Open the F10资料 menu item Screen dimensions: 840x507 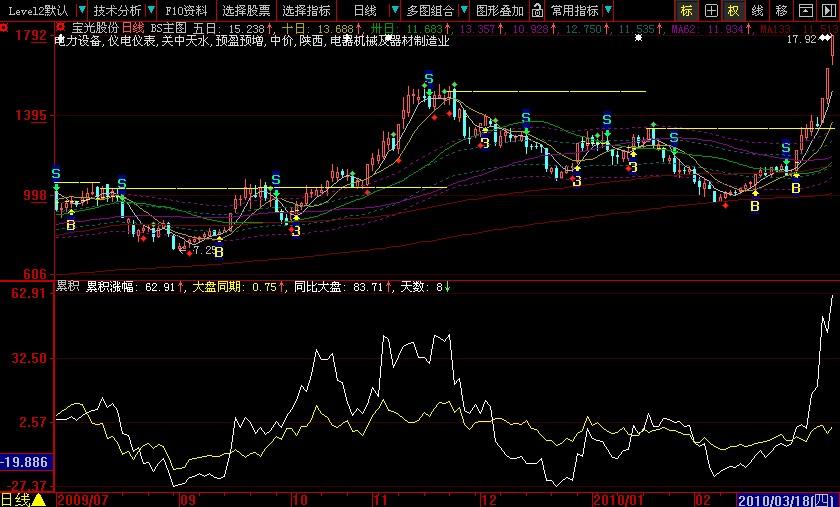(188, 11)
